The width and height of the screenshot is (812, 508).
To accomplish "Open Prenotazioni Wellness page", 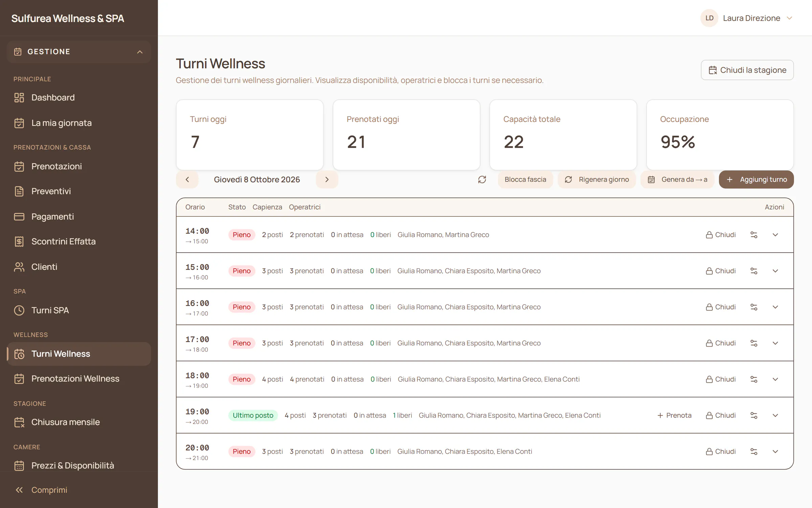I will pyautogui.click(x=79, y=379).
